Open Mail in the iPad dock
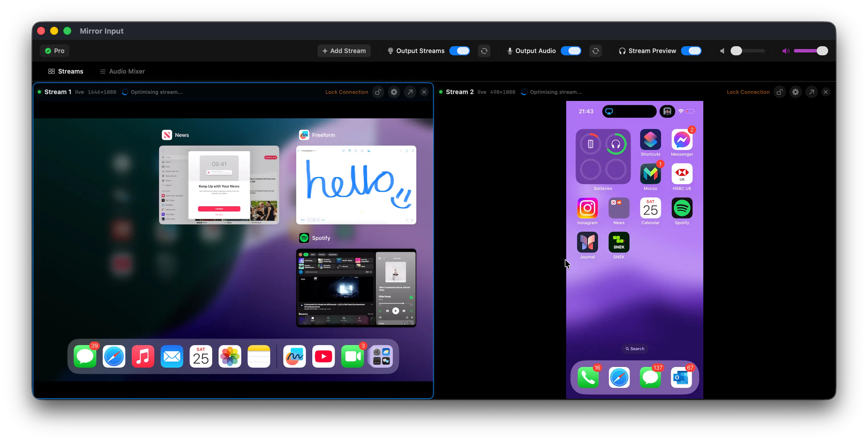Image resolution: width=868 pixels, height=442 pixels. 172,356
